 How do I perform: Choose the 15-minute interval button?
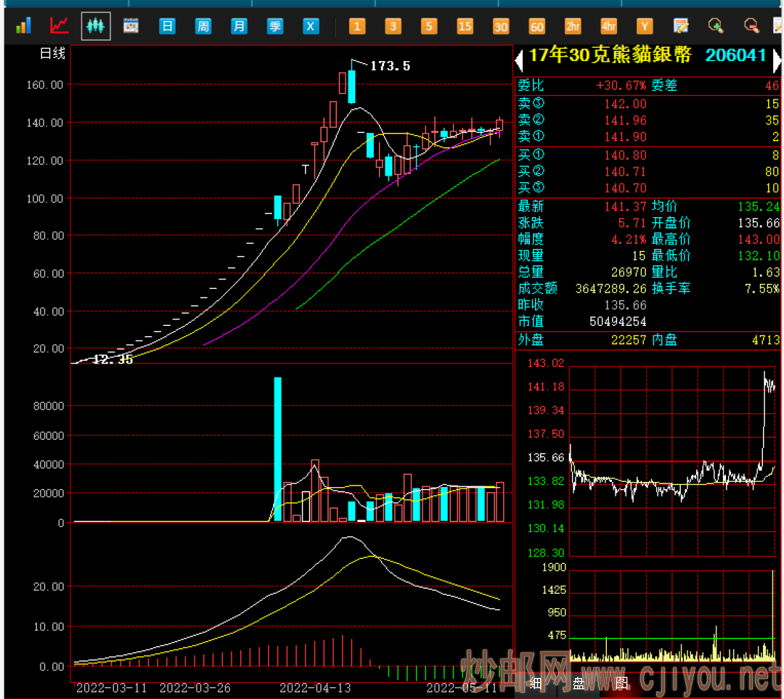point(465,27)
